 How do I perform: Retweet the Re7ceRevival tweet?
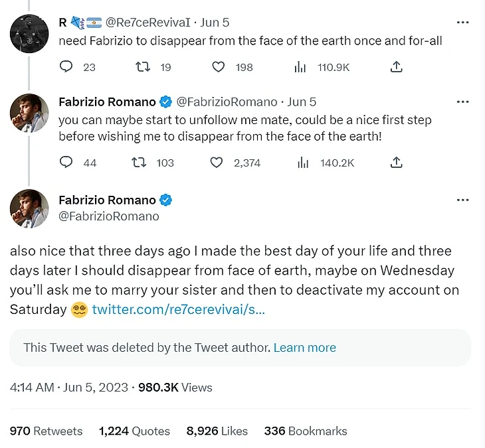143,67
